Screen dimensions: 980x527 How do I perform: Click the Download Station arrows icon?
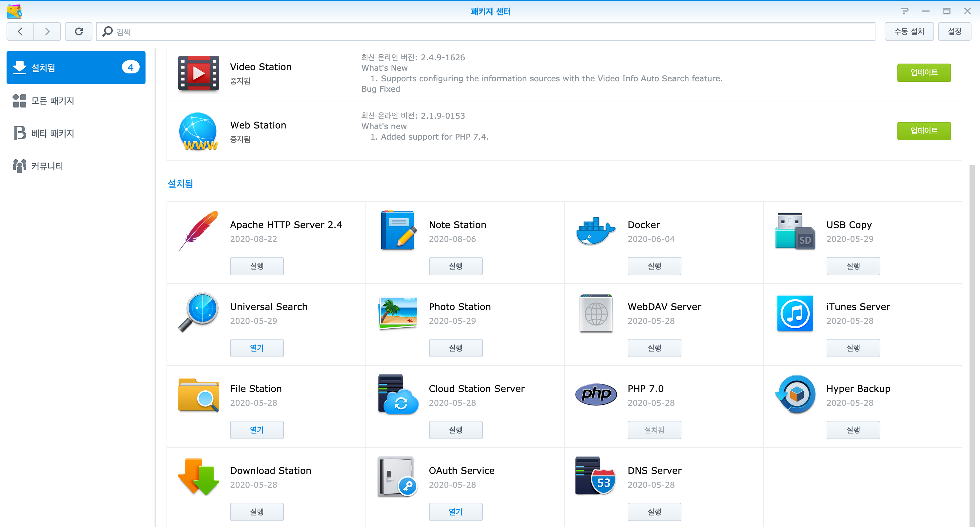pyautogui.click(x=199, y=477)
